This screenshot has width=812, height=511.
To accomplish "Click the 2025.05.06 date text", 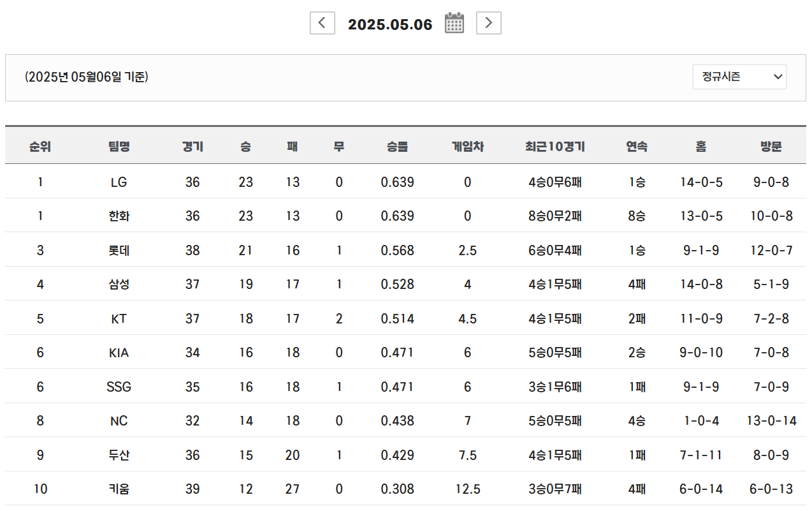I will 390,24.
